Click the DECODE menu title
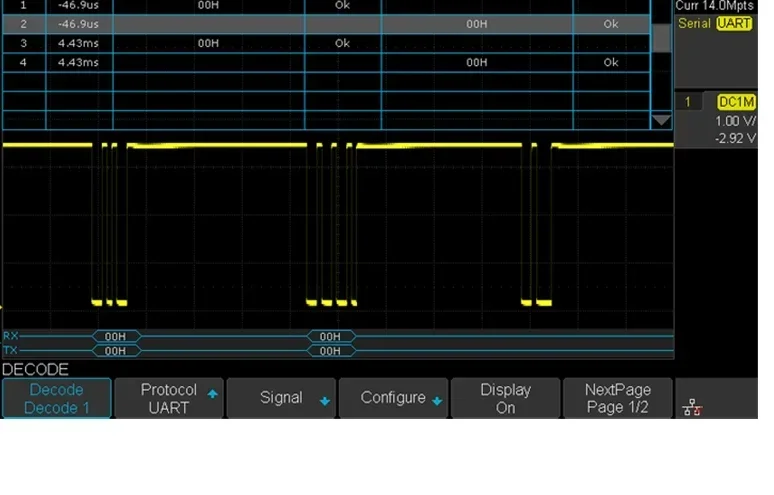 (36, 370)
